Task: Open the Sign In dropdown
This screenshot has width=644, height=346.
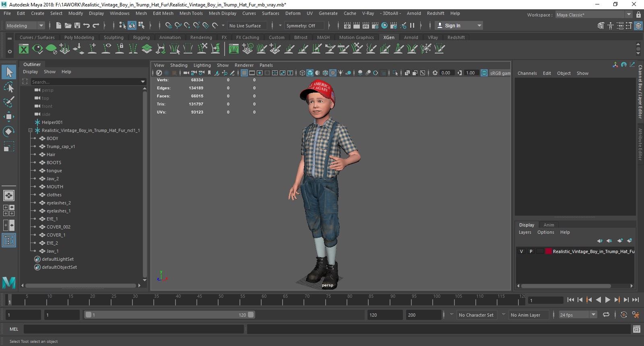Action: [x=459, y=25]
